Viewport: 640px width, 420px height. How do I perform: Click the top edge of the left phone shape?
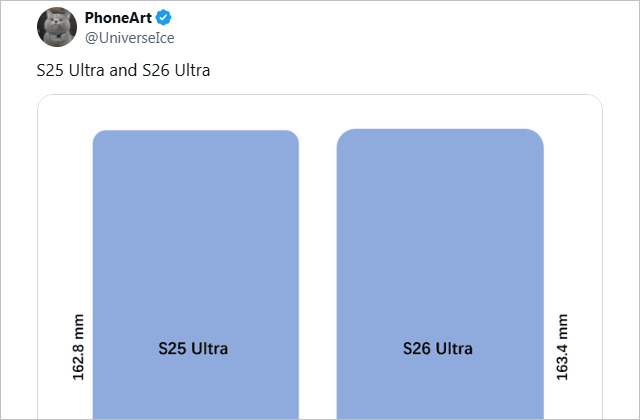coord(196,132)
